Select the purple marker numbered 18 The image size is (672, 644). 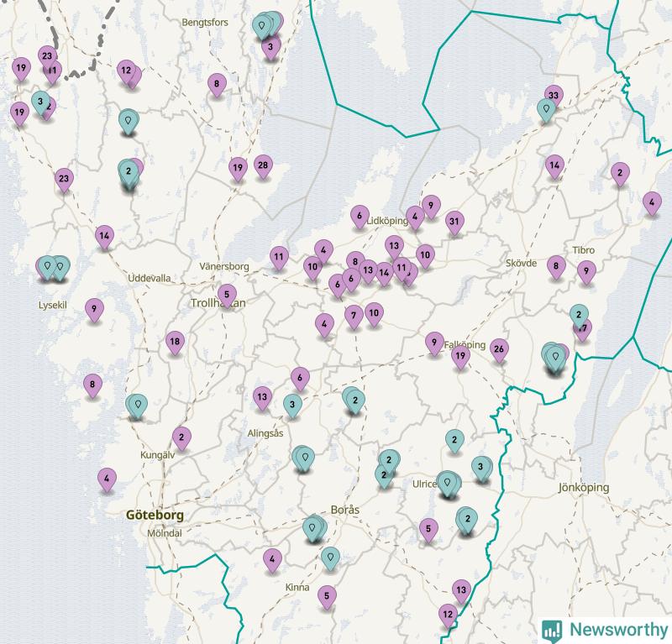(x=175, y=342)
